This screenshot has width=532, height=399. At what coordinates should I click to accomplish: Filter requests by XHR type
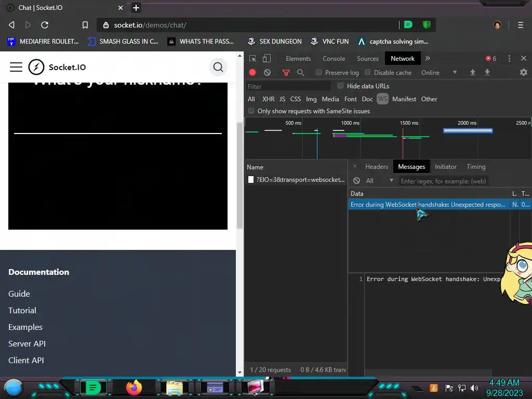coord(269,99)
